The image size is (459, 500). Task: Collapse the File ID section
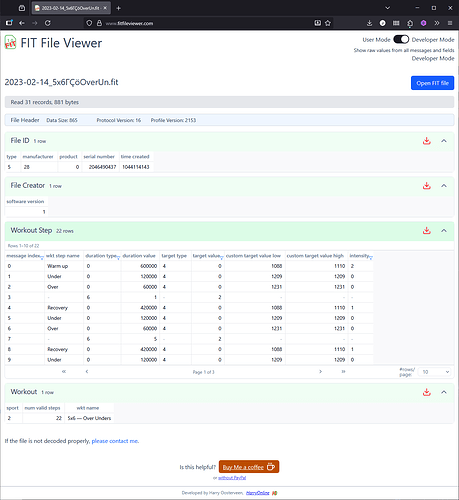pos(444,141)
